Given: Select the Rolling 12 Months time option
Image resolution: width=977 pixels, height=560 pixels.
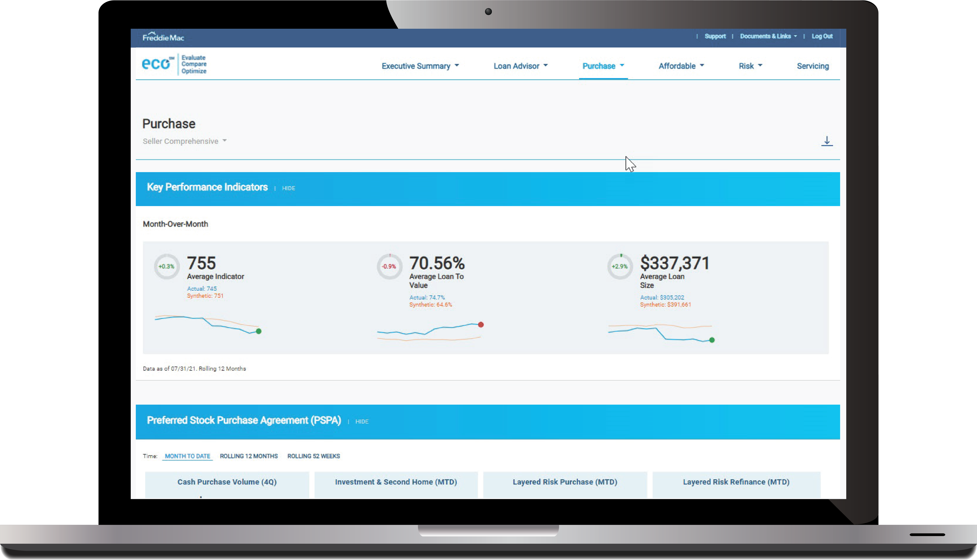Looking at the screenshot, I should coord(249,456).
